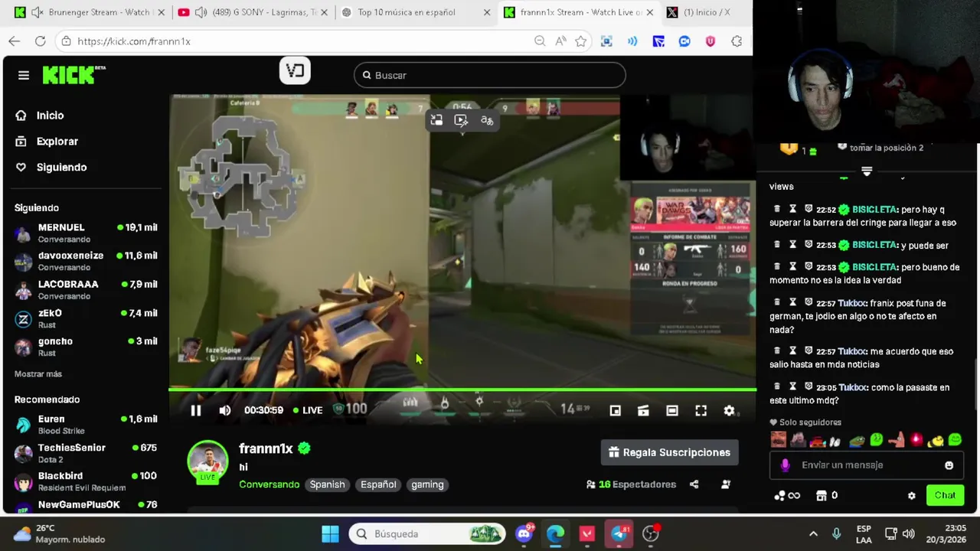Image resolution: width=980 pixels, height=551 pixels.
Task: Open recommended channel NewGamePlusOK
Action: click(86, 505)
